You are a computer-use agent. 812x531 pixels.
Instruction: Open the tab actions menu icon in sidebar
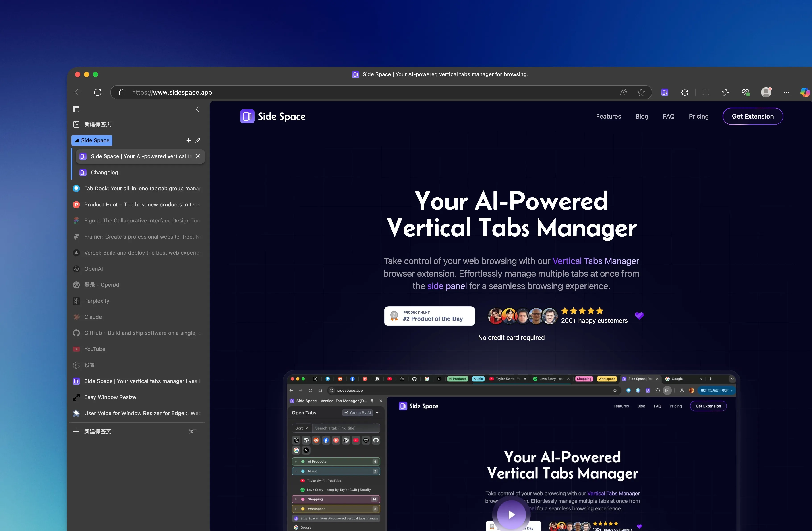pyautogui.click(x=76, y=109)
